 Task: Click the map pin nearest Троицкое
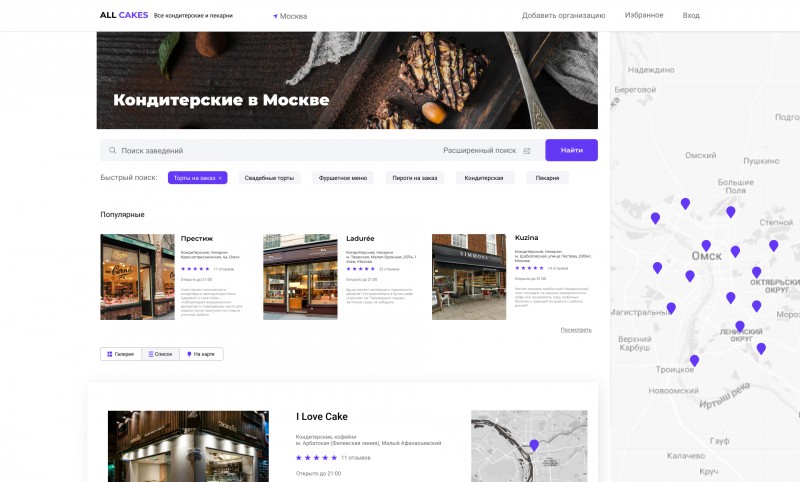tap(694, 361)
